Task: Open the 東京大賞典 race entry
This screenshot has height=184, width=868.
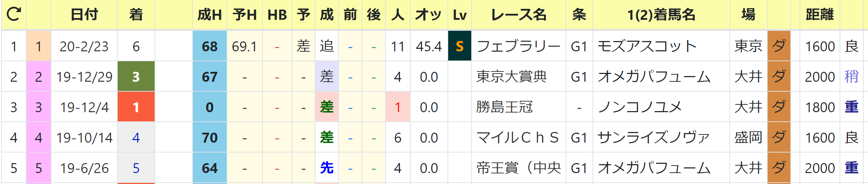Action: (511, 76)
